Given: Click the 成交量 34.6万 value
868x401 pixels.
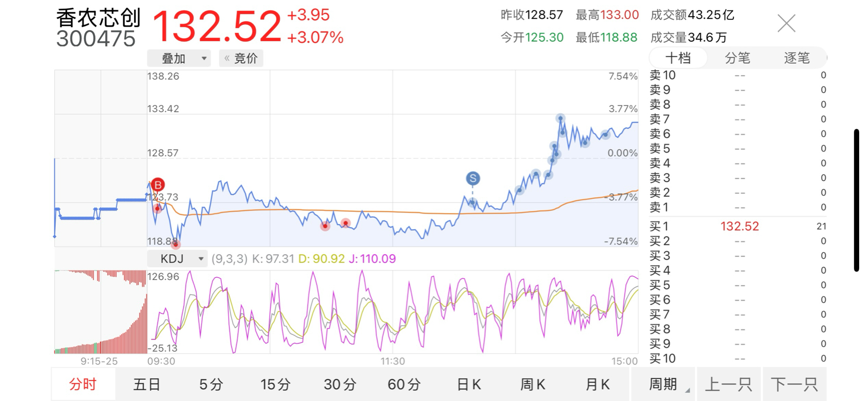Looking at the screenshot, I should (x=707, y=38).
